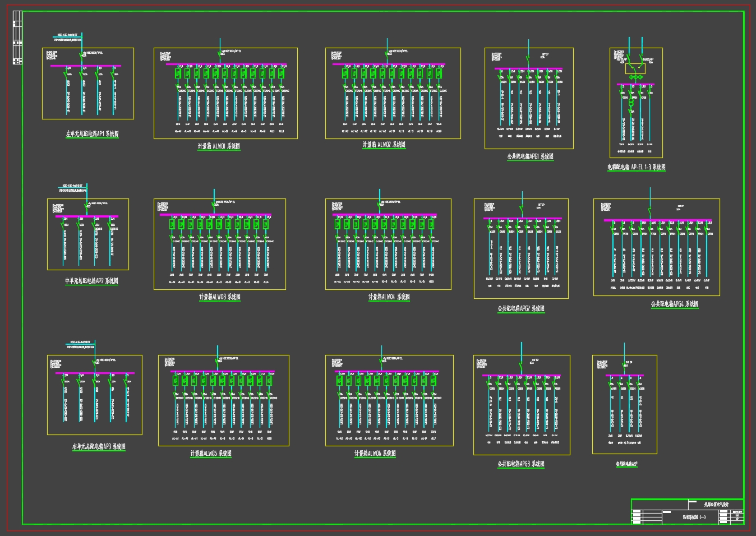Screen dimensions: 756x536
Task: Select the 右单元总配电箱AP3 系统图 label
Action: point(99,447)
